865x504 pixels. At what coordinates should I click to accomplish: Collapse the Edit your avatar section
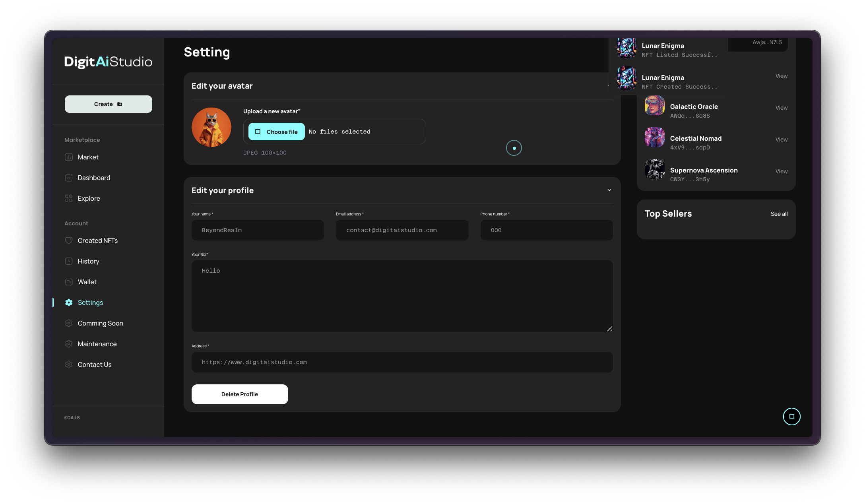608,86
